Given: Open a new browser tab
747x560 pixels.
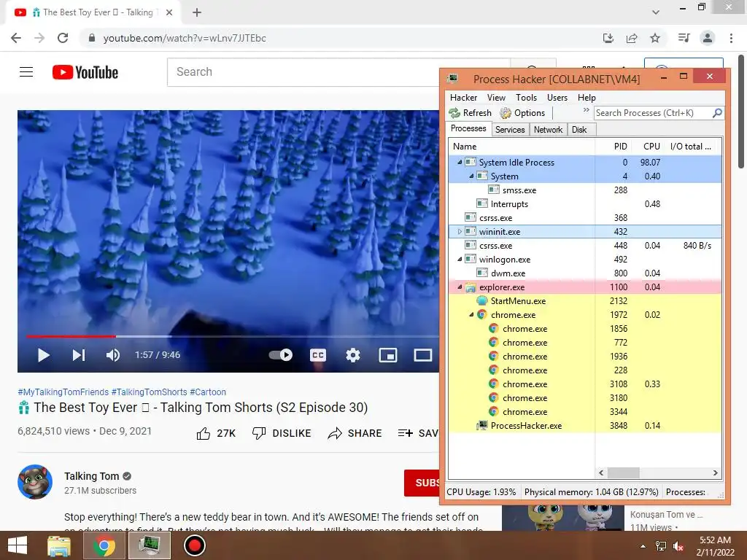Looking at the screenshot, I should click(x=197, y=12).
